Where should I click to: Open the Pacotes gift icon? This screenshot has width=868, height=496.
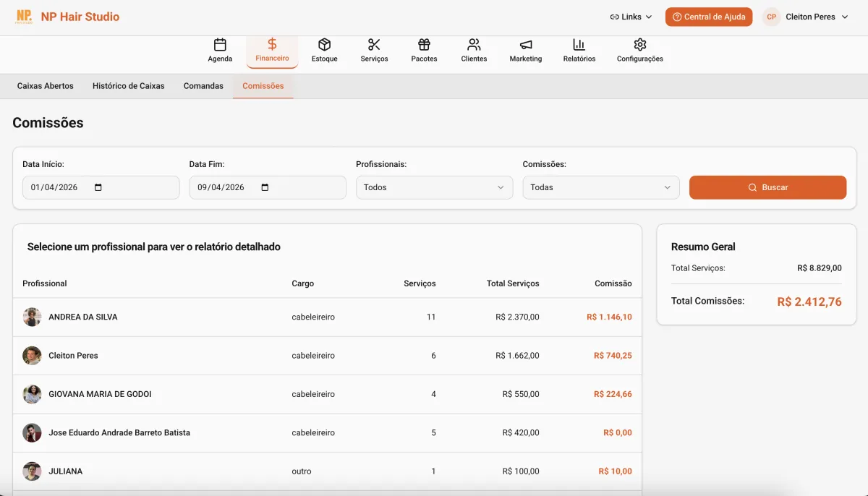pos(424,45)
